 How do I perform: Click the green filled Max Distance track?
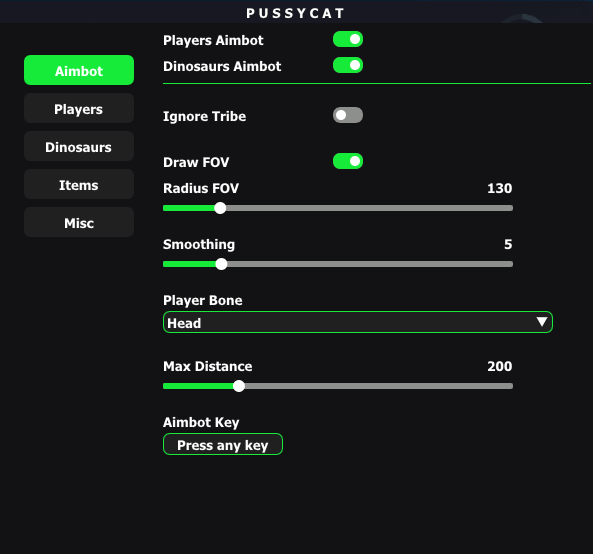point(198,386)
